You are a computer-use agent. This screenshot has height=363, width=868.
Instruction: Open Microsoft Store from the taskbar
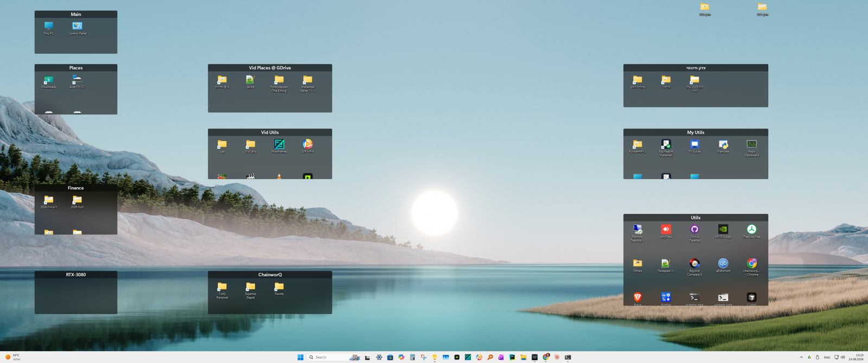click(x=390, y=357)
